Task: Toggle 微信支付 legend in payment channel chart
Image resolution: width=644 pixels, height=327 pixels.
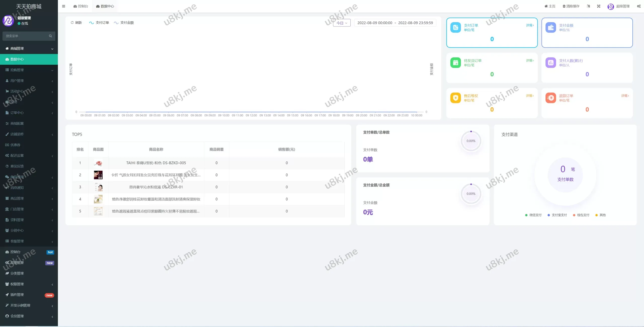Action: click(x=533, y=215)
